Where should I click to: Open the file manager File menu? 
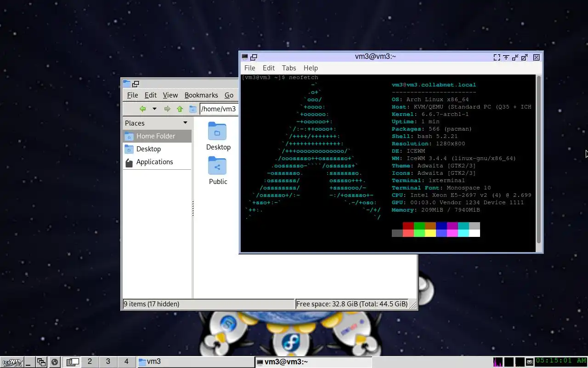pos(132,95)
